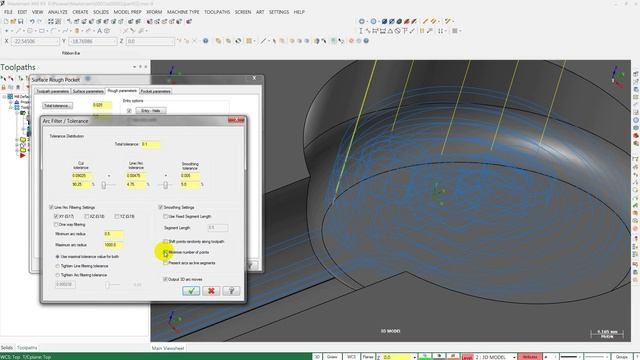Open the X coordinate dropdown arrow

57,41
